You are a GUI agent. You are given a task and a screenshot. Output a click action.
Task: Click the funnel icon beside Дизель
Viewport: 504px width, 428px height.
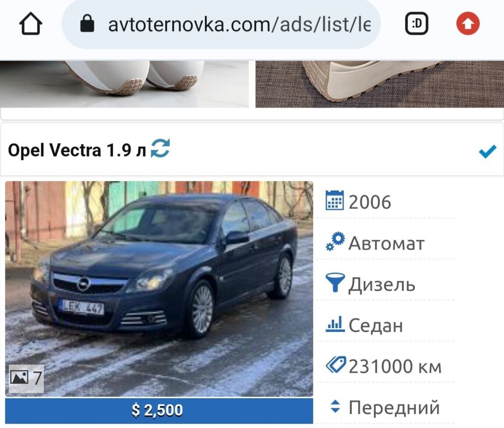point(335,282)
